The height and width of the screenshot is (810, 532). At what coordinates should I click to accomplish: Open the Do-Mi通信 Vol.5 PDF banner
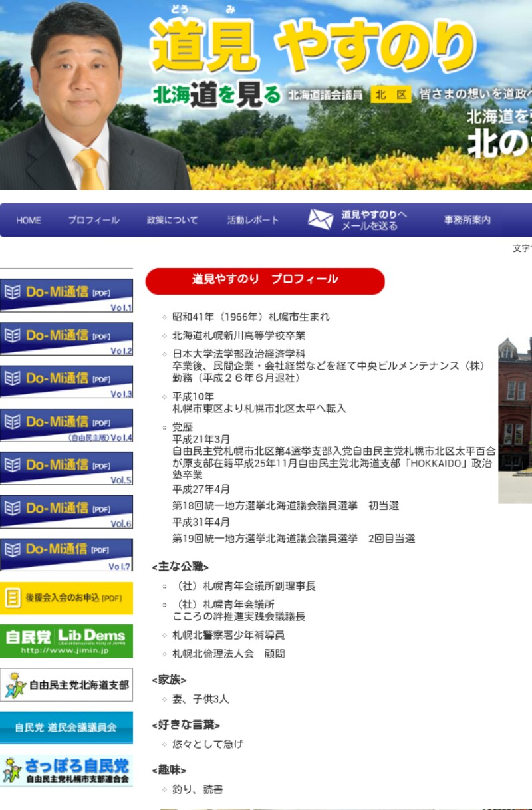[x=66, y=468]
